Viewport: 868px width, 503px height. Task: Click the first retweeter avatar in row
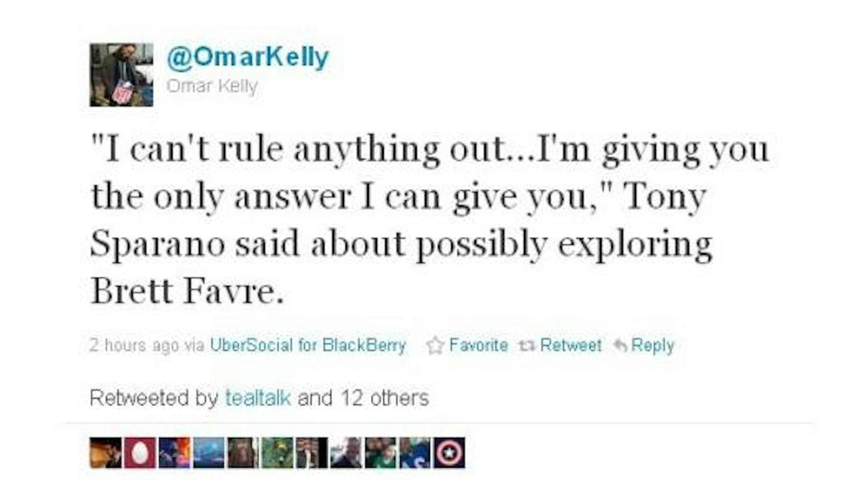106,453
